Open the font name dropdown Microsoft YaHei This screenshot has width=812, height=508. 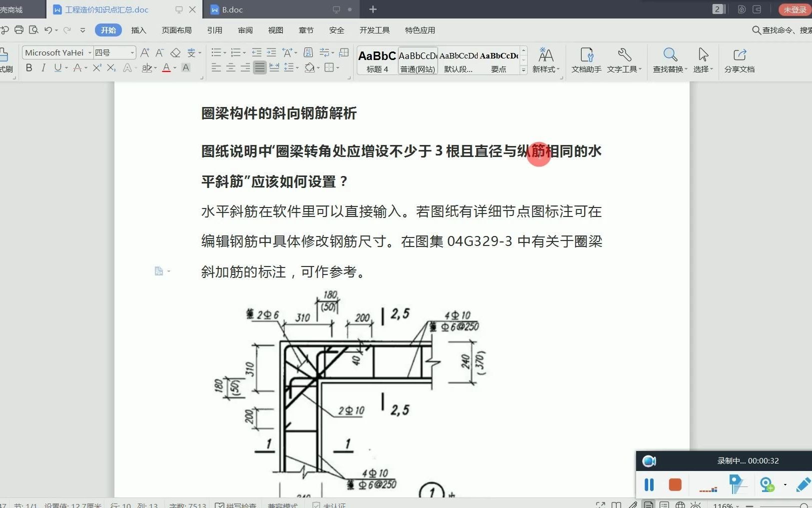tap(90, 52)
